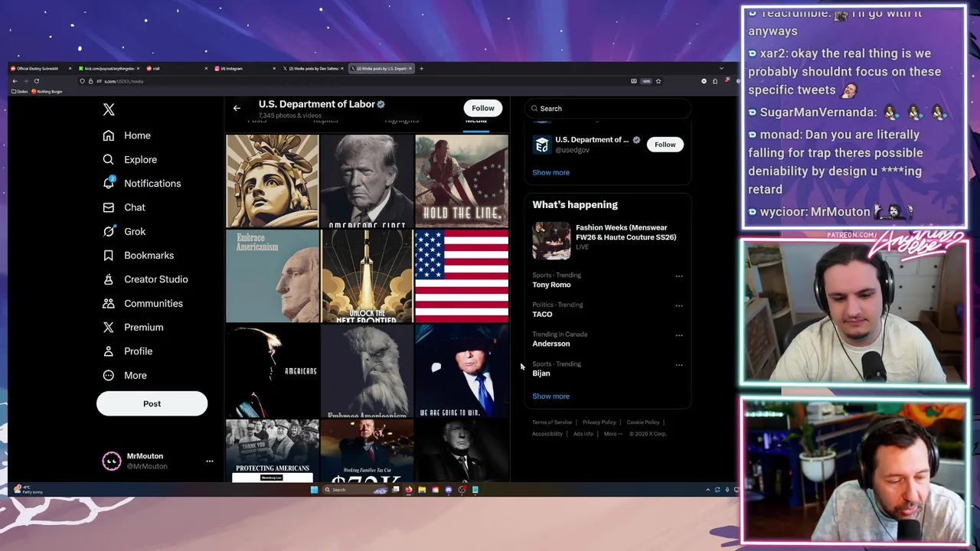
Task: Click the browser back button
Action: pos(15,81)
